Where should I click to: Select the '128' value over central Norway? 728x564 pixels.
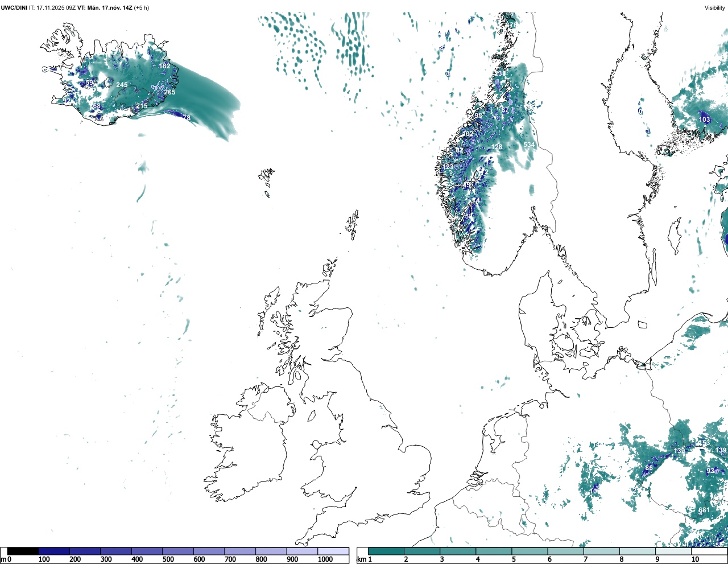pos(497,147)
